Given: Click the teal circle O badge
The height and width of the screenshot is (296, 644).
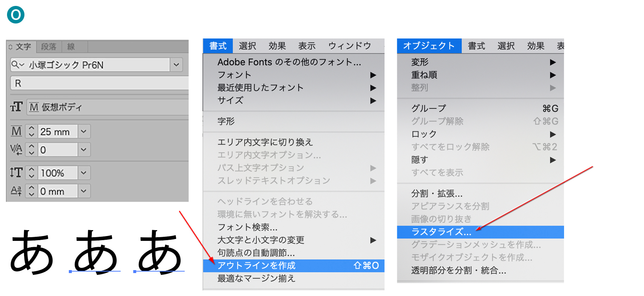Looking at the screenshot, I should pyautogui.click(x=16, y=15).
